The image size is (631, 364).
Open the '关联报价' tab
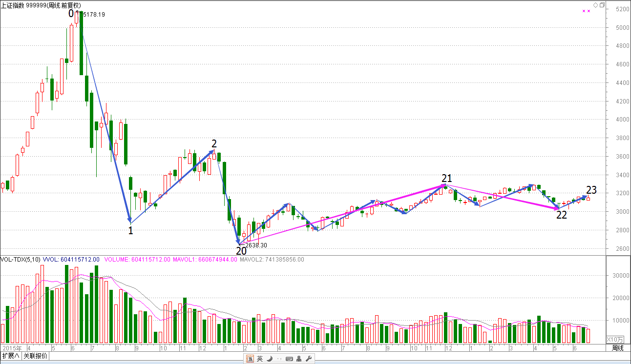36,356
